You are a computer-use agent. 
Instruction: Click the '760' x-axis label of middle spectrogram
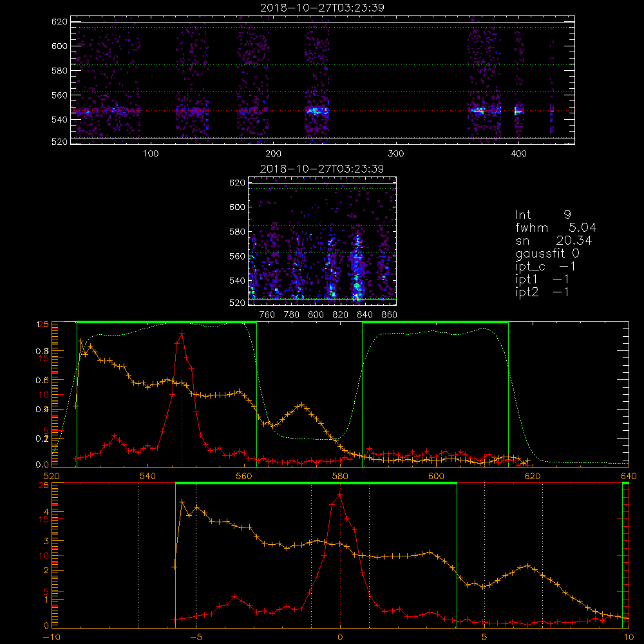coord(267,315)
